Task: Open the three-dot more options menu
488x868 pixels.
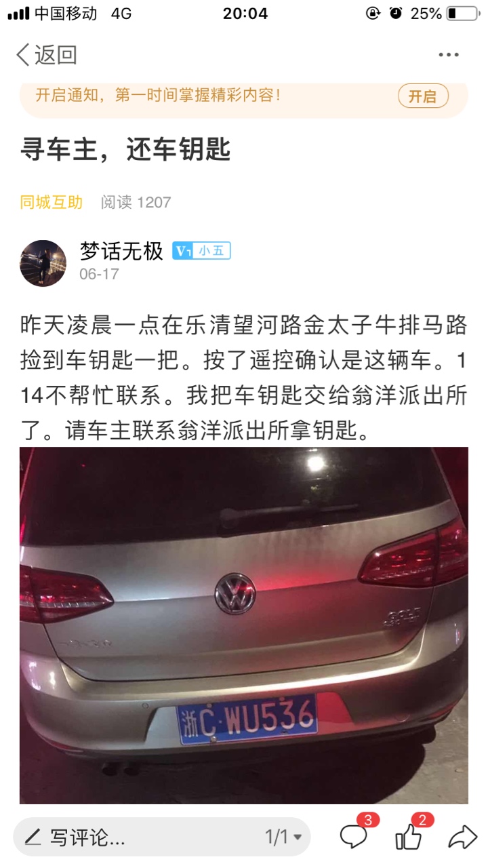Action: tap(449, 55)
